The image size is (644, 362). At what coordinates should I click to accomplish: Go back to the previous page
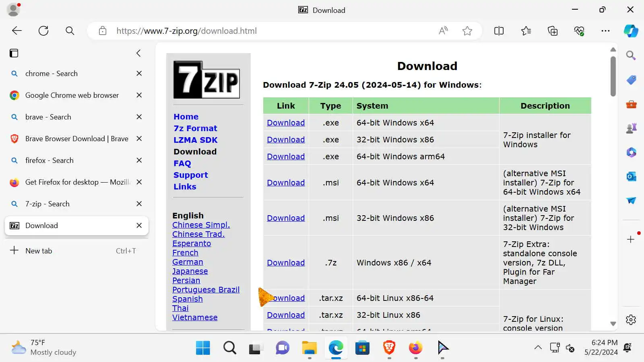pyautogui.click(x=17, y=31)
